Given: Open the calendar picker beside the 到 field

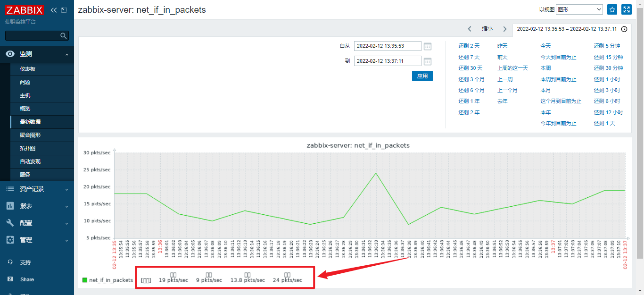Looking at the screenshot, I should 427,61.
